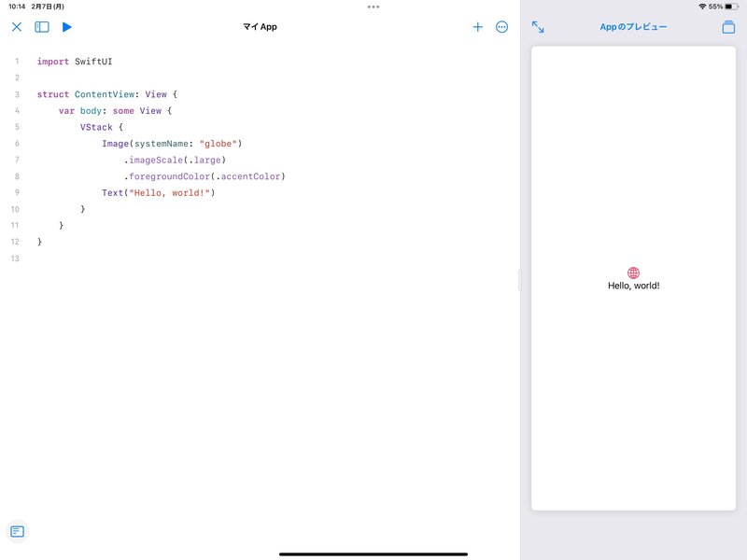Open the documentation panel icon at bottom left

(x=17, y=531)
